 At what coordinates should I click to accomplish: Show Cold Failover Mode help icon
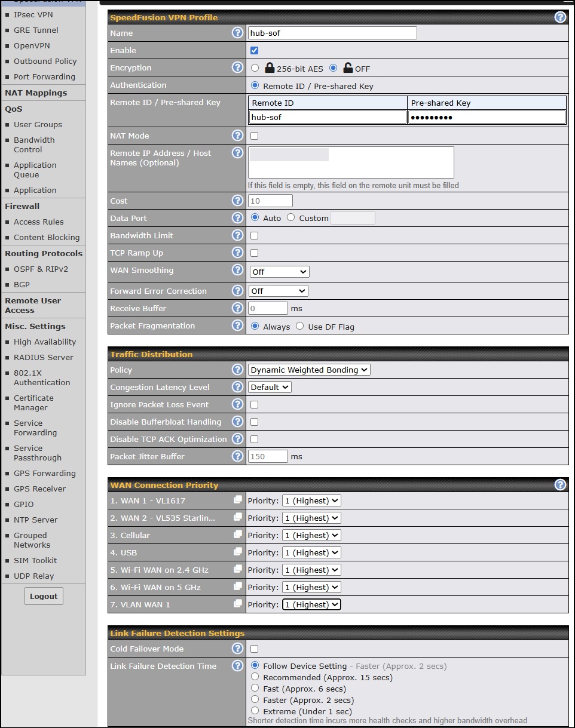tap(237, 649)
